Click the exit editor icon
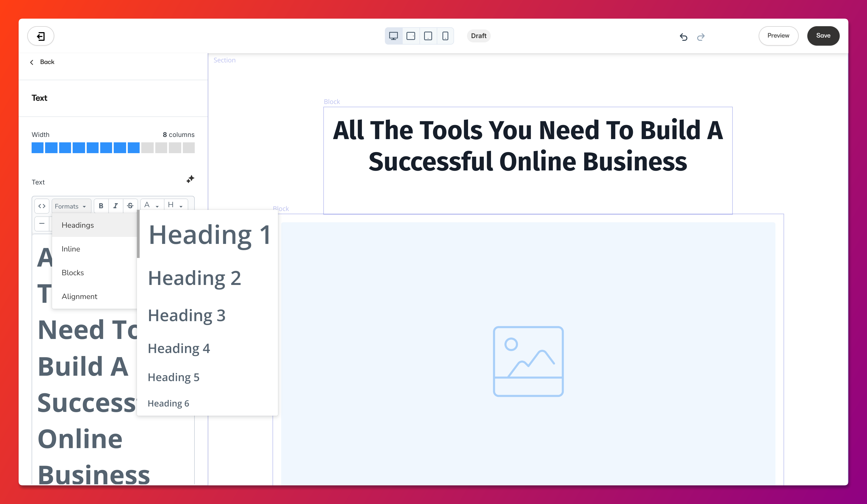 (x=41, y=36)
